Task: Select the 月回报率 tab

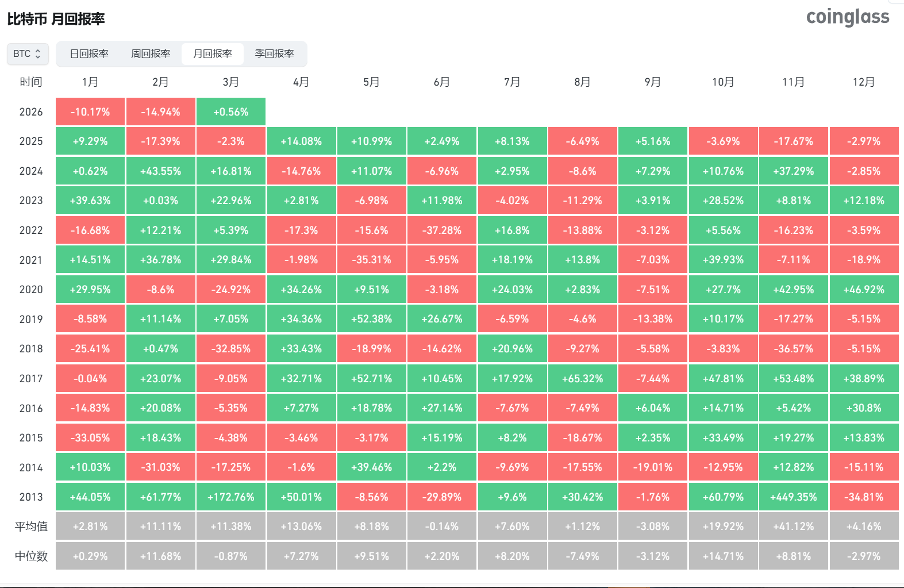Action: pos(213,53)
